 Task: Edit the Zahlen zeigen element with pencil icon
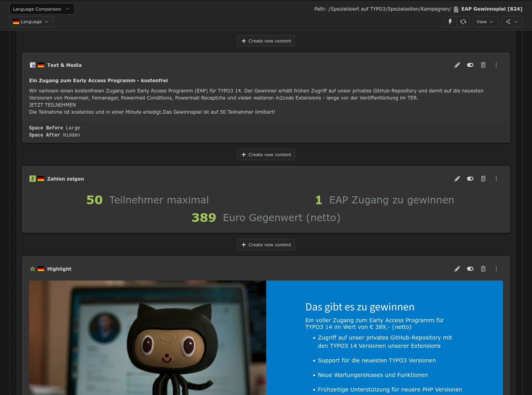point(457,179)
